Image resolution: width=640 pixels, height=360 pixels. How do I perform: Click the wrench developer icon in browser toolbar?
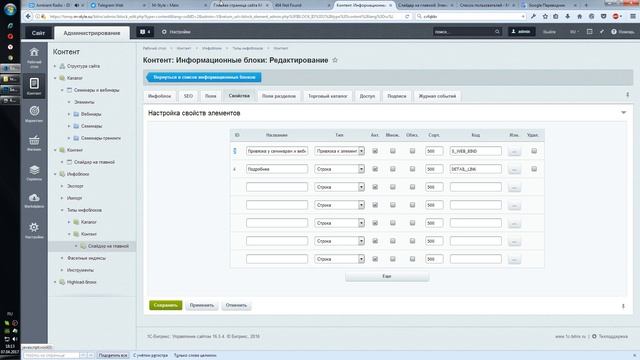tap(533, 16)
